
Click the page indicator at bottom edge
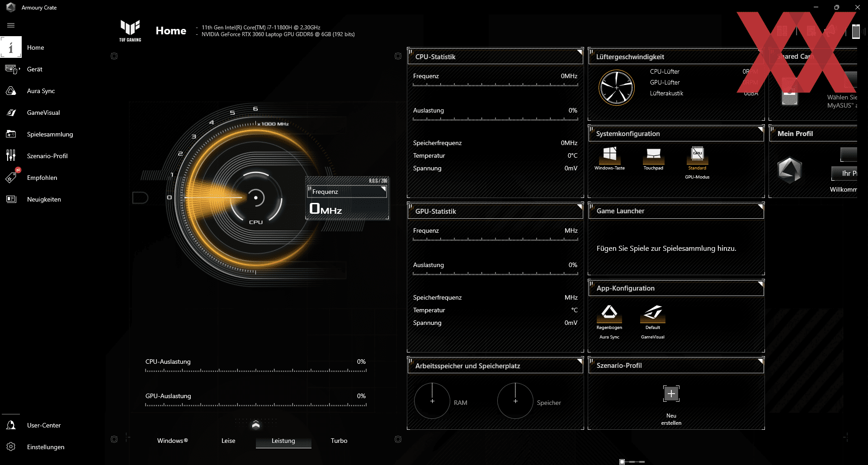click(x=632, y=461)
